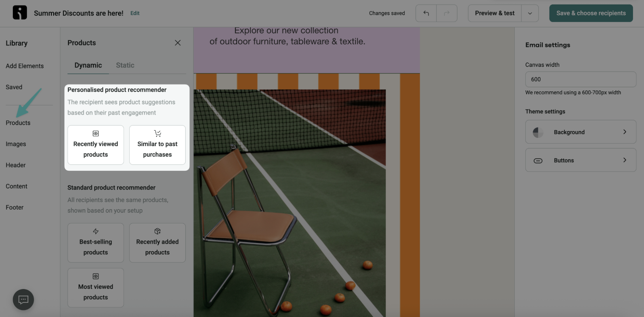Click the redo arrow icon
The image size is (644, 317).
(x=447, y=13)
